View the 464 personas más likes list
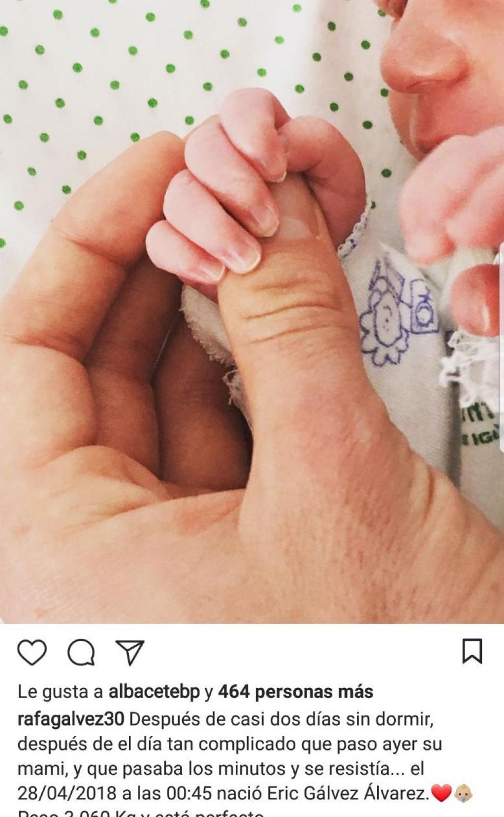The height and width of the screenshot is (817, 504). tap(295, 692)
